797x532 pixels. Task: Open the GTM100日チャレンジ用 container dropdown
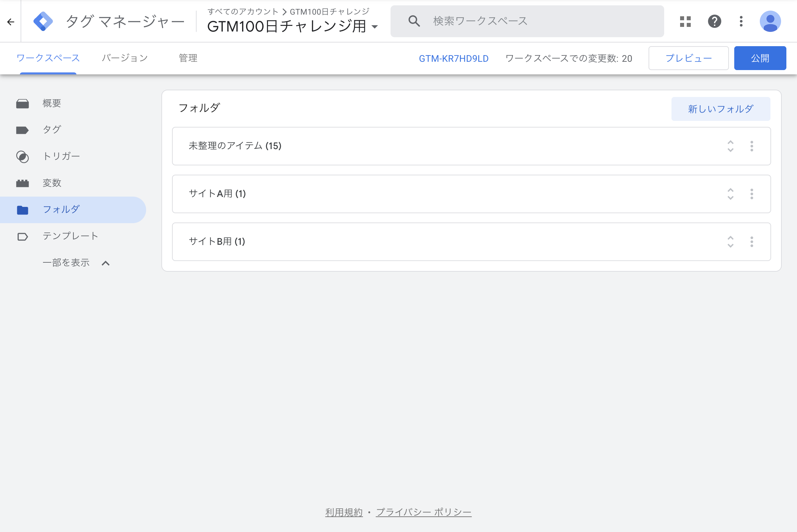(375, 27)
